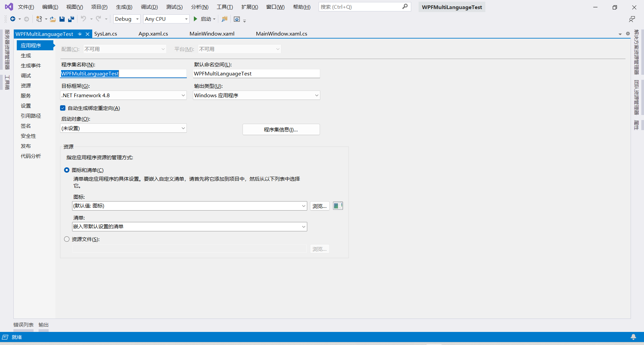
Task: Switch to the App.xaml.cs tab
Action: tap(153, 34)
